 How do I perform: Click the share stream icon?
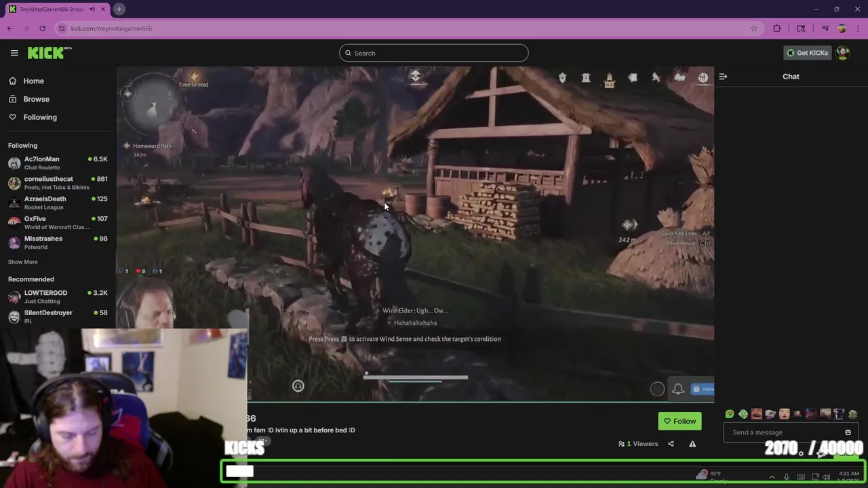671,444
